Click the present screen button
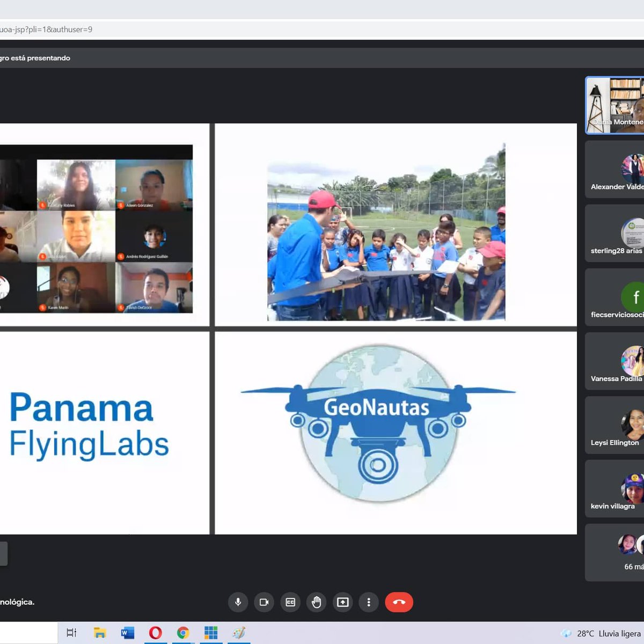 (342, 602)
